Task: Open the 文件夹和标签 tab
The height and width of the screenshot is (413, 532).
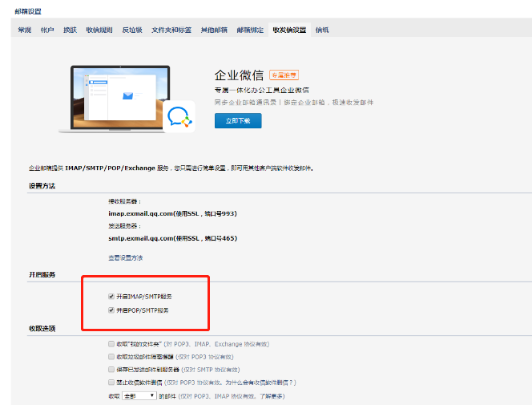Action: [171, 30]
